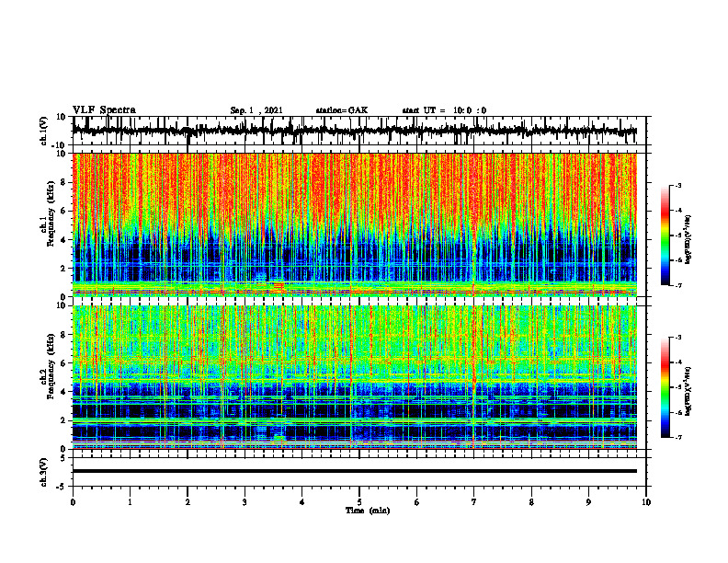
Task: Click the "2" minute tick on time axis
Action: point(188,502)
